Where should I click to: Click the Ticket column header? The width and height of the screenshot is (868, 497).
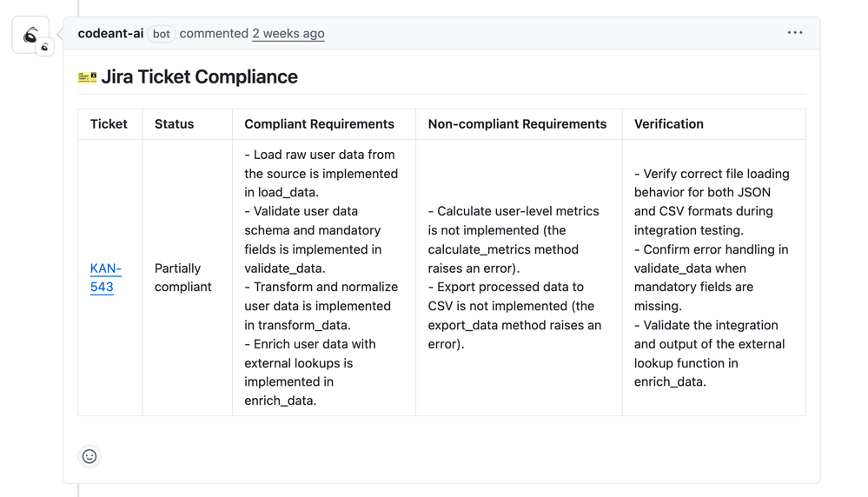click(109, 124)
